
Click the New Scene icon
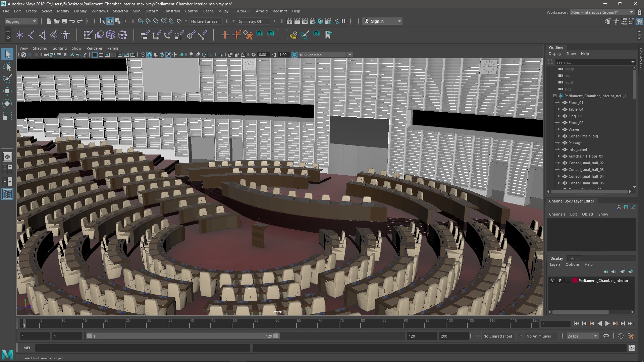tap(49, 21)
